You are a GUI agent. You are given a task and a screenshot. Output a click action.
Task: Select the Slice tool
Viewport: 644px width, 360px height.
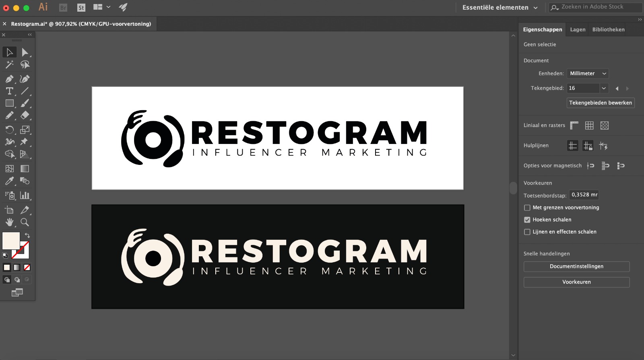25,210
